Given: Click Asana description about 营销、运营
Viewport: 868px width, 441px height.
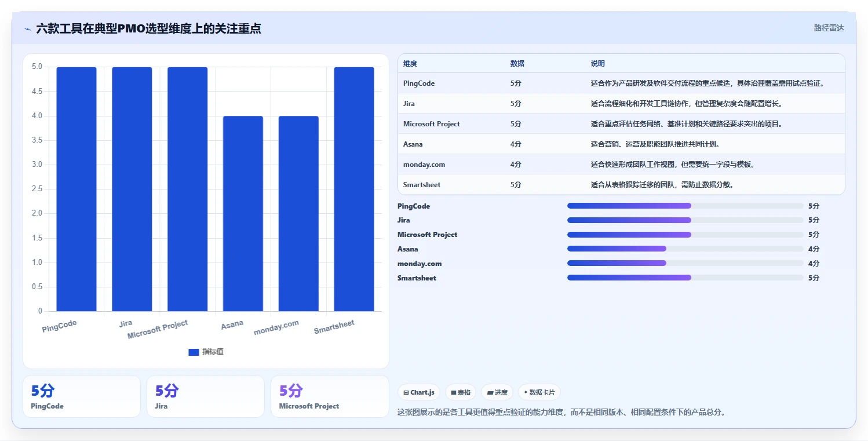Looking at the screenshot, I should click(x=655, y=144).
